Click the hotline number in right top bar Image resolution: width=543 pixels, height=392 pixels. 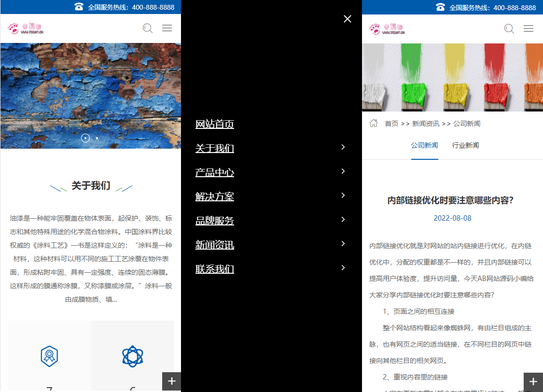(x=515, y=8)
